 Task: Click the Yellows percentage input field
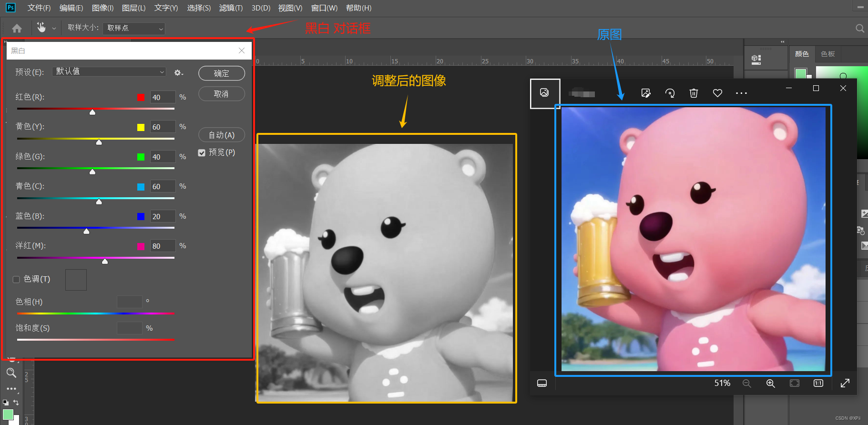[x=163, y=127]
